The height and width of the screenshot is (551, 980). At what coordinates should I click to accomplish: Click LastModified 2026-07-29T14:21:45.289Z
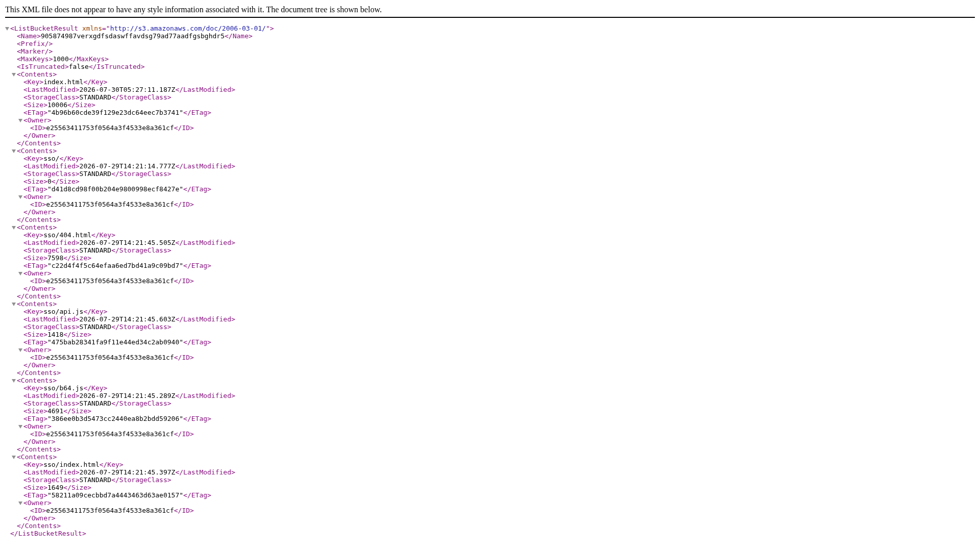[x=127, y=396]
